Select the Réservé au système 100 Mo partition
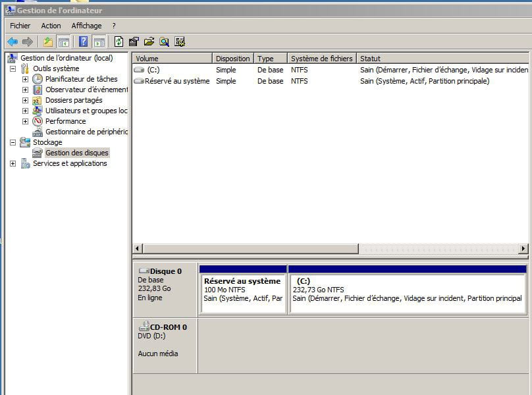 (x=243, y=290)
